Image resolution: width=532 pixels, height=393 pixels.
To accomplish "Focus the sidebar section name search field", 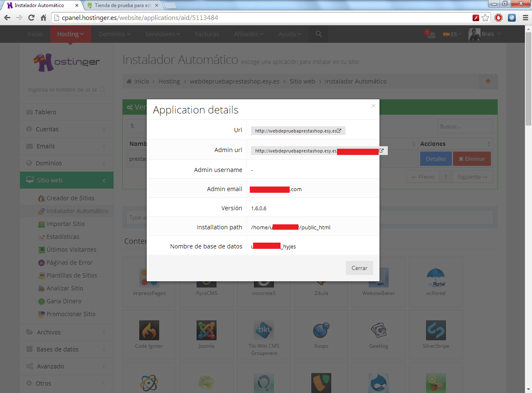I will coord(66,90).
